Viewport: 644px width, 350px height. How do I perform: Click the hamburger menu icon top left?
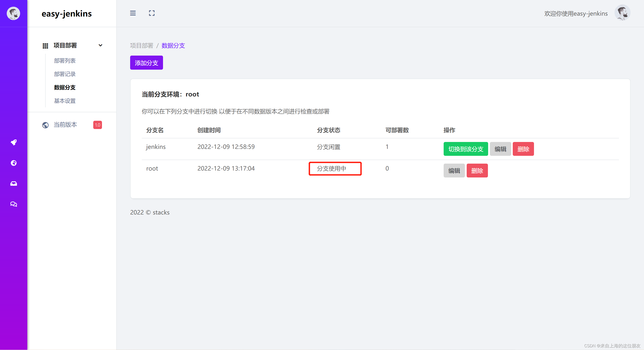(x=133, y=13)
